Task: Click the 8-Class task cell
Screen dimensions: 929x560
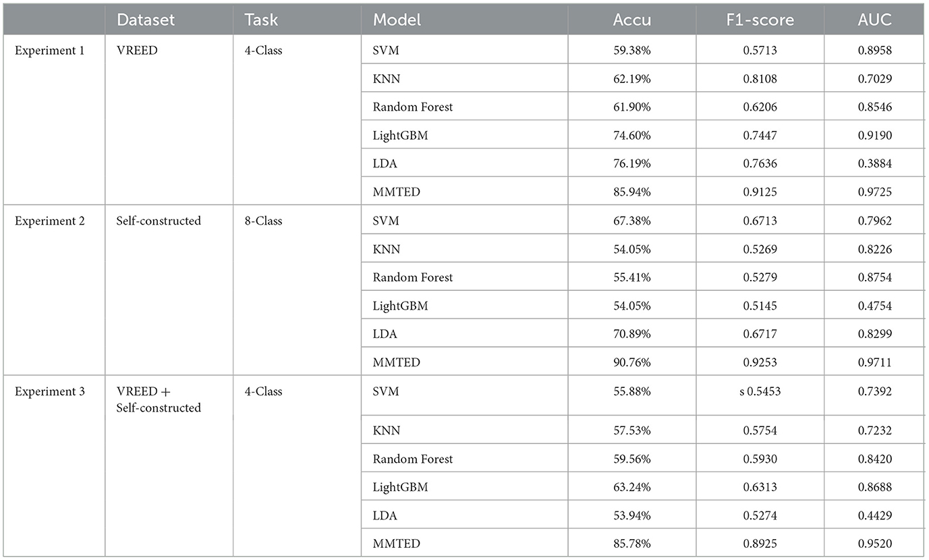Action: point(265,221)
